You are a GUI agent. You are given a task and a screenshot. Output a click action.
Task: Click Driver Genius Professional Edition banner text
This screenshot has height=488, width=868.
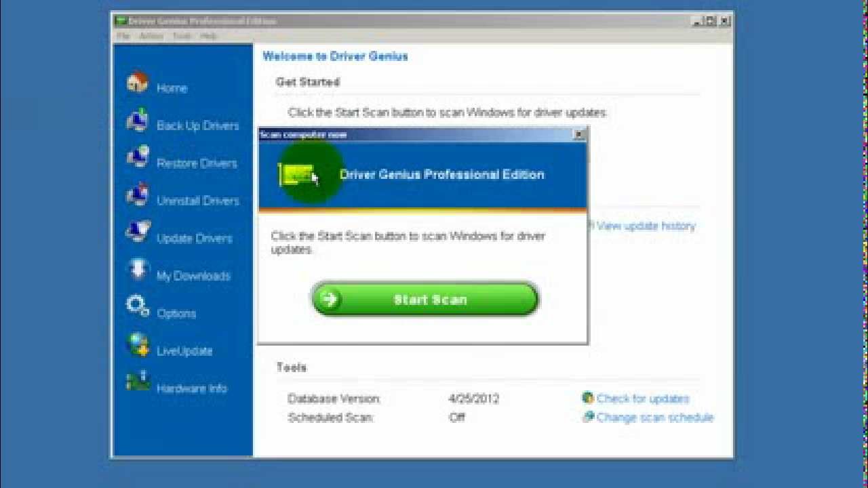(441, 175)
